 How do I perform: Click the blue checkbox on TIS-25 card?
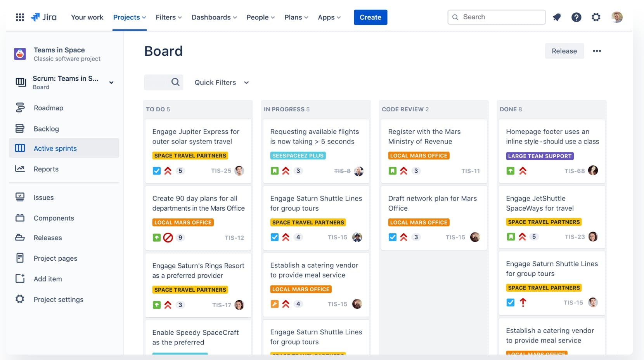pyautogui.click(x=157, y=171)
